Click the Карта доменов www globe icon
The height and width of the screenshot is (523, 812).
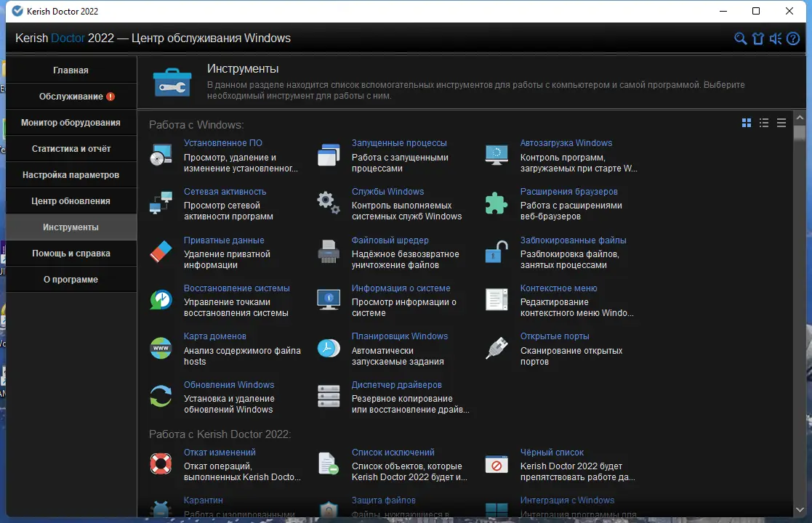click(x=161, y=348)
